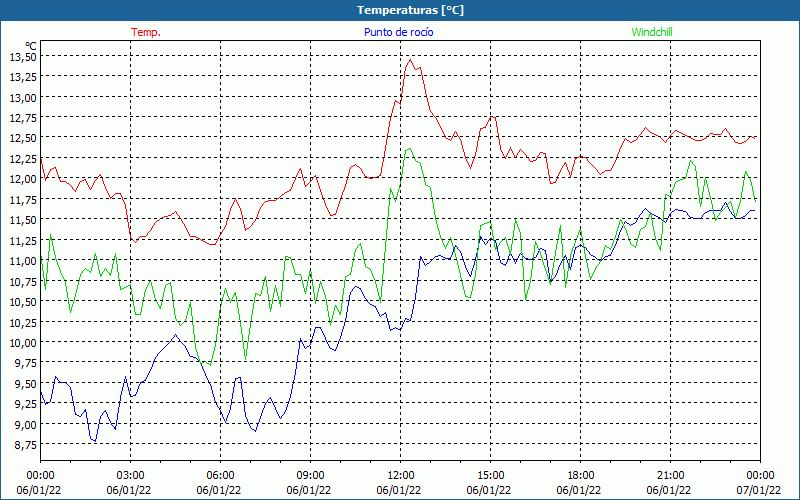Click the blue Punto de rocío legend label
Screen dimensions: 800x500
[398, 32]
